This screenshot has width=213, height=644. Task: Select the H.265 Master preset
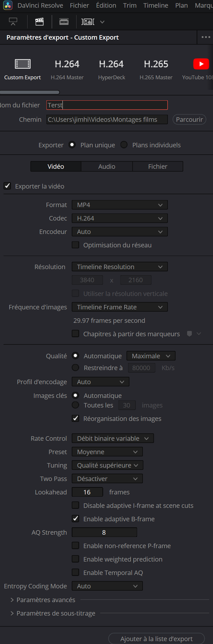156,69
